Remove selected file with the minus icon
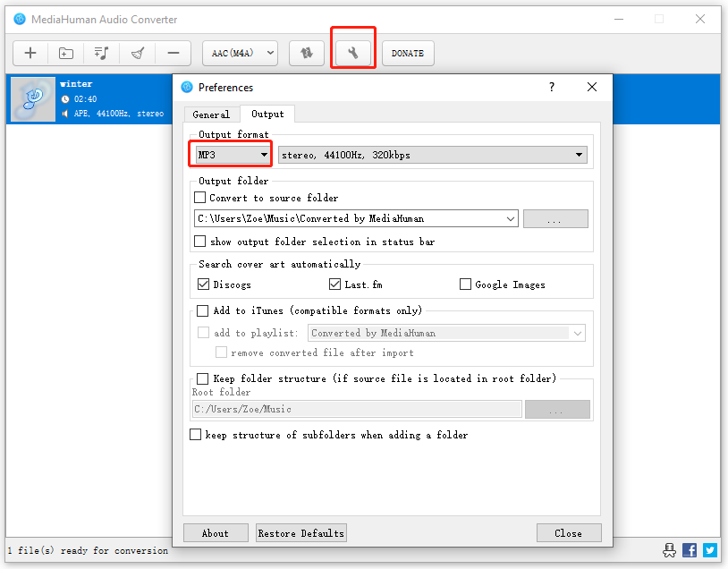The width and height of the screenshot is (728, 569). pyautogui.click(x=174, y=53)
